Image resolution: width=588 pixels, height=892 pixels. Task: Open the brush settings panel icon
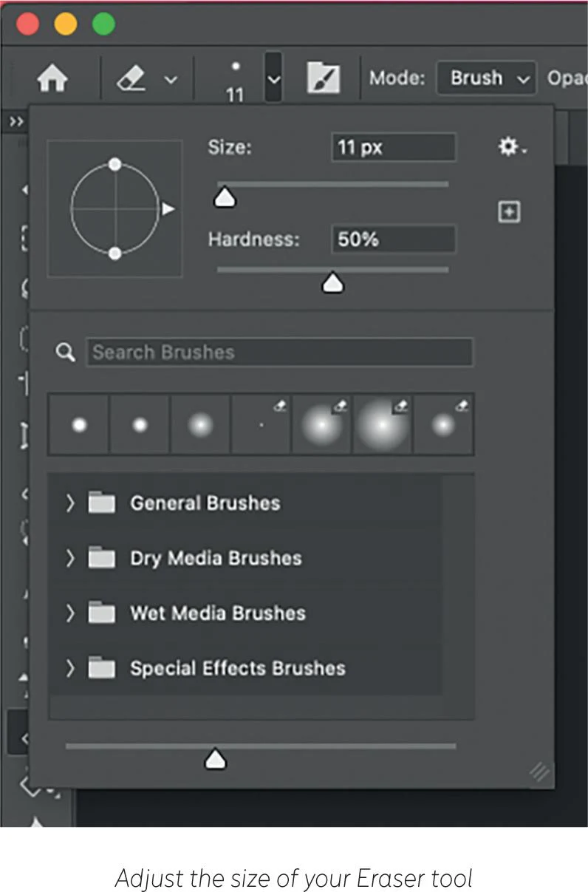tap(323, 78)
